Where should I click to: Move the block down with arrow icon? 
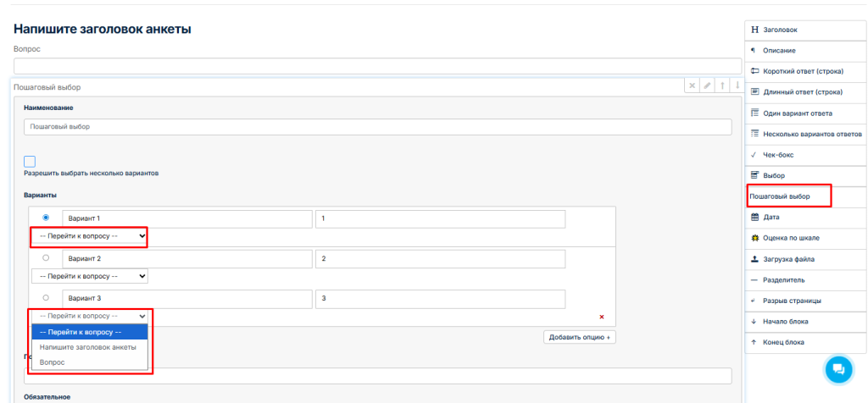click(737, 86)
